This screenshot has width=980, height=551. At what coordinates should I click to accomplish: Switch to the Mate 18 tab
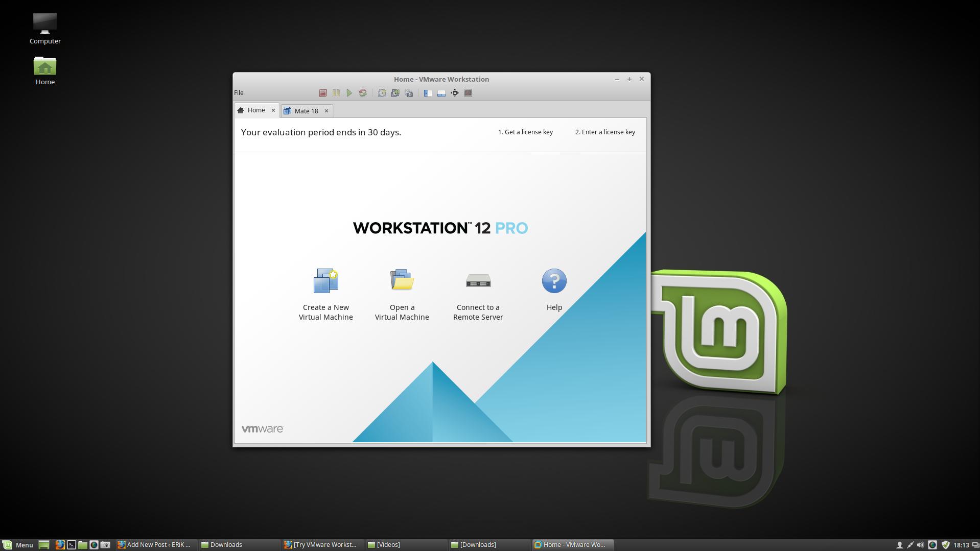coord(306,111)
